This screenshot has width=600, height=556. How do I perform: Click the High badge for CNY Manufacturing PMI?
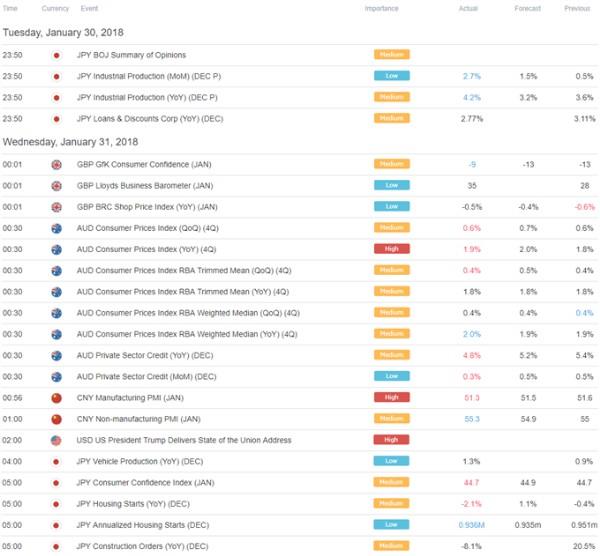click(391, 397)
